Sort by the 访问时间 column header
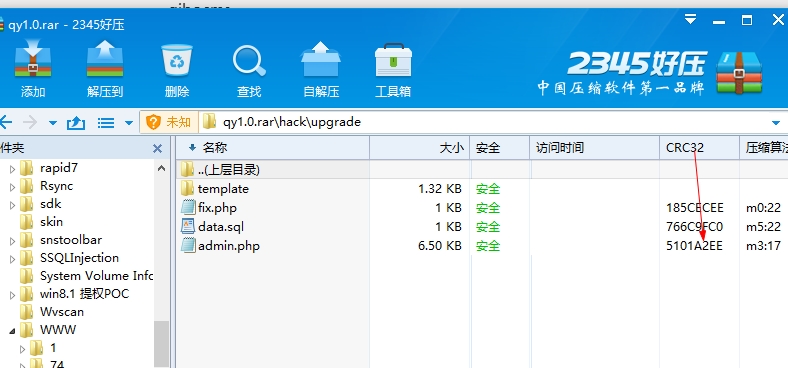This screenshot has width=788, height=368. [x=595, y=148]
